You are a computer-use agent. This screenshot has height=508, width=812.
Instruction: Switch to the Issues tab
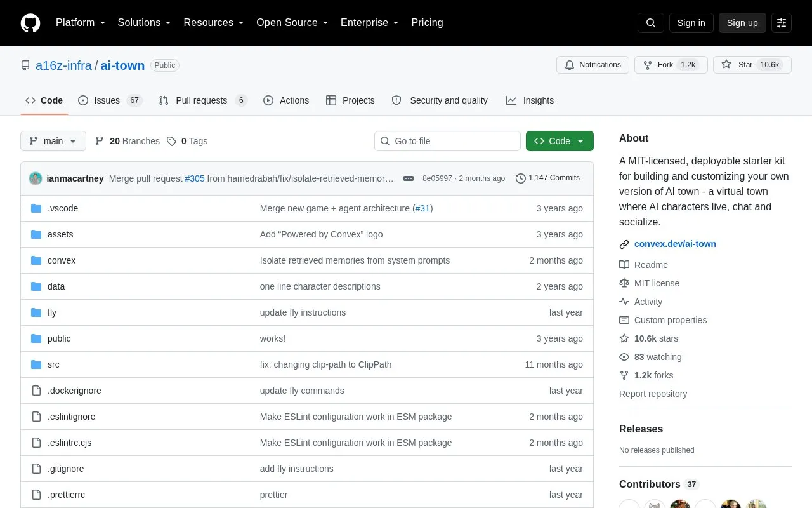[x=110, y=100]
